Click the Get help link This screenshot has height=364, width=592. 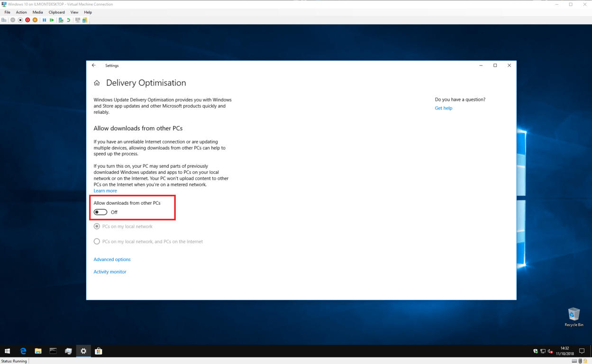(x=444, y=108)
